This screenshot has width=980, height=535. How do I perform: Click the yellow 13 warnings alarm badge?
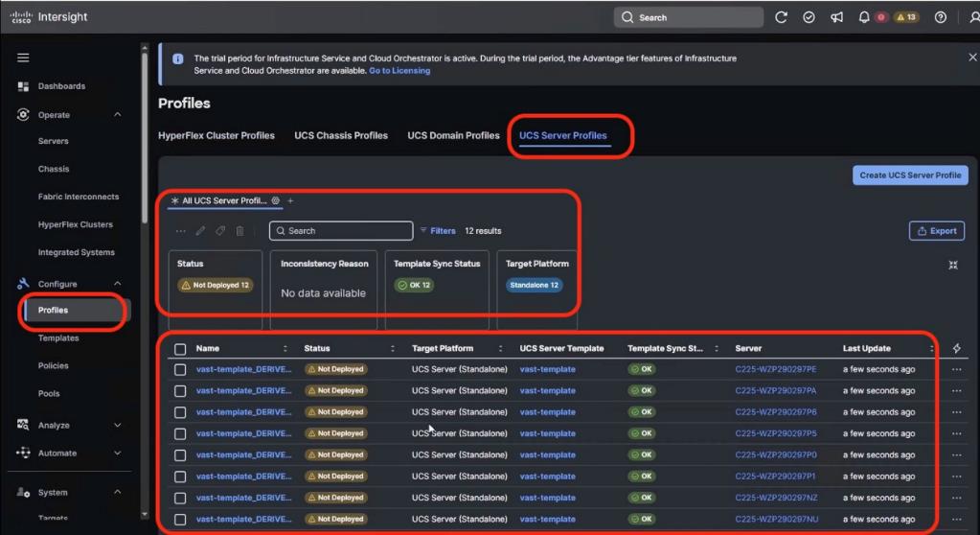click(906, 17)
